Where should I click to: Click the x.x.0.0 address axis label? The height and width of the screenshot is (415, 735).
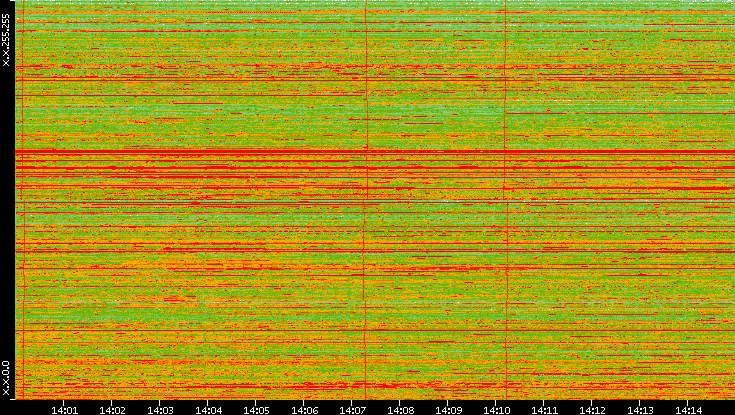click(x=6, y=378)
